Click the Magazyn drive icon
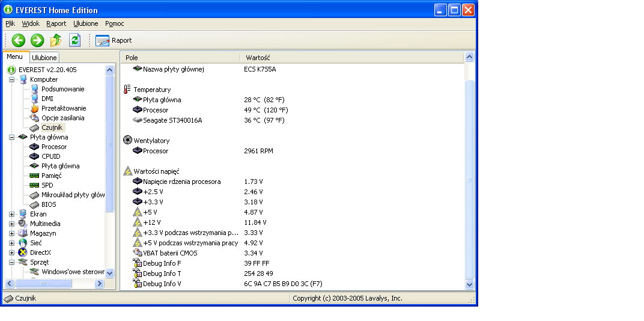644x321 pixels. tap(23, 233)
